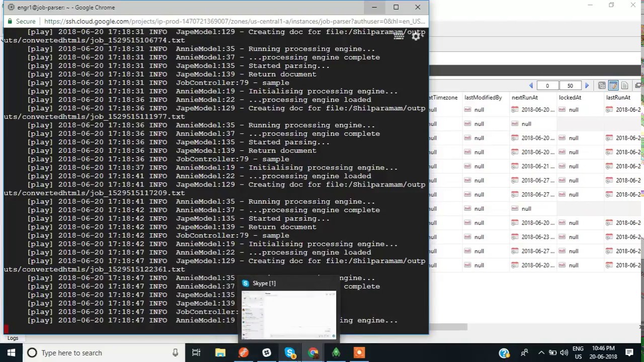Open volume control tray icon

[564, 352]
